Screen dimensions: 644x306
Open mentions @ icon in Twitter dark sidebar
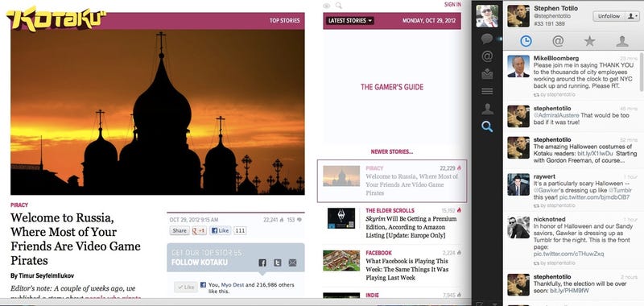tap(487, 56)
